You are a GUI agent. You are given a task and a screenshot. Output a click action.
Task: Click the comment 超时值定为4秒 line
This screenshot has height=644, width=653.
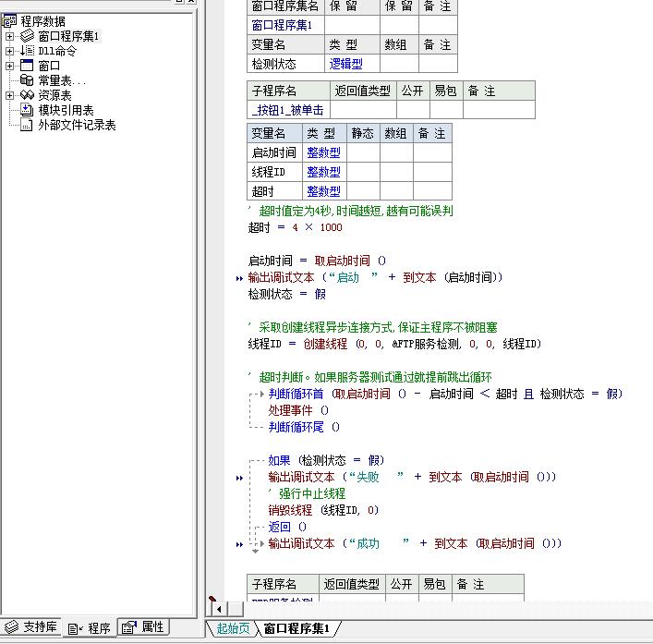(x=350, y=211)
